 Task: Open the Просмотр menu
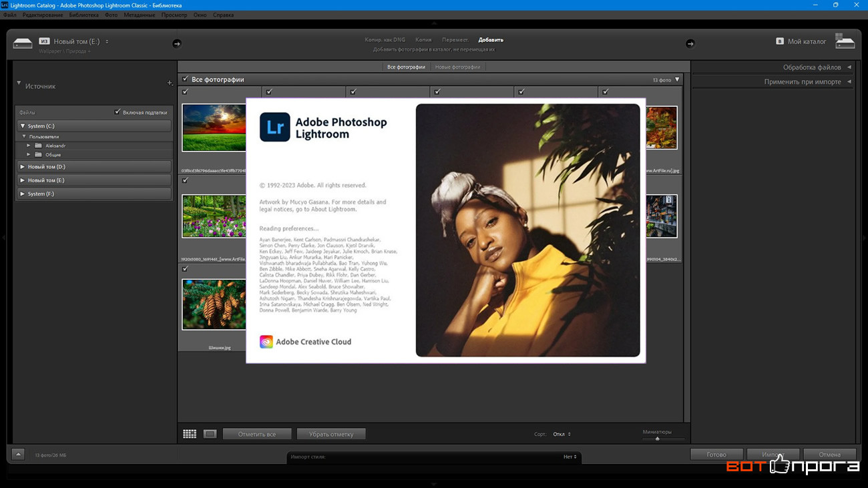coord(174,15)
